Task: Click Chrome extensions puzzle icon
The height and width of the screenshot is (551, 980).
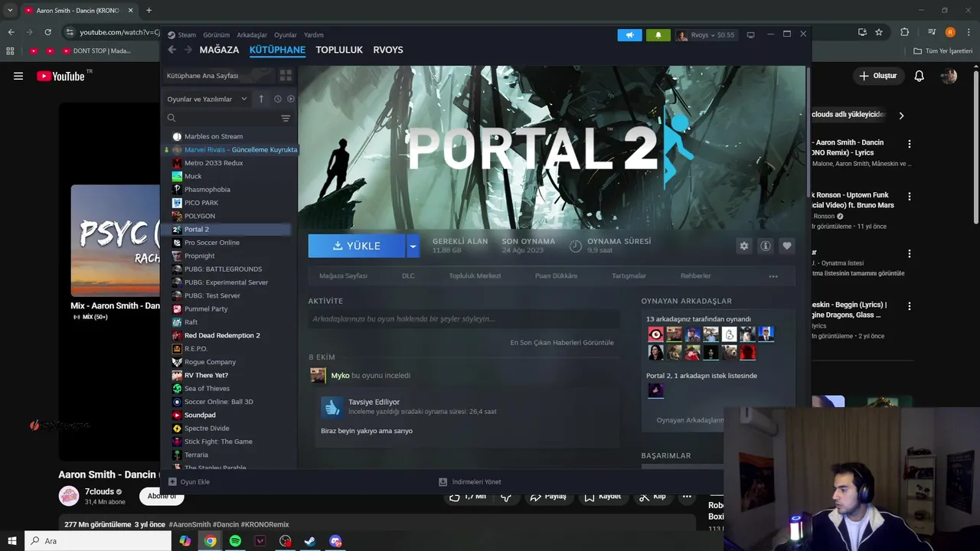Action: click(x=904, y=32)
